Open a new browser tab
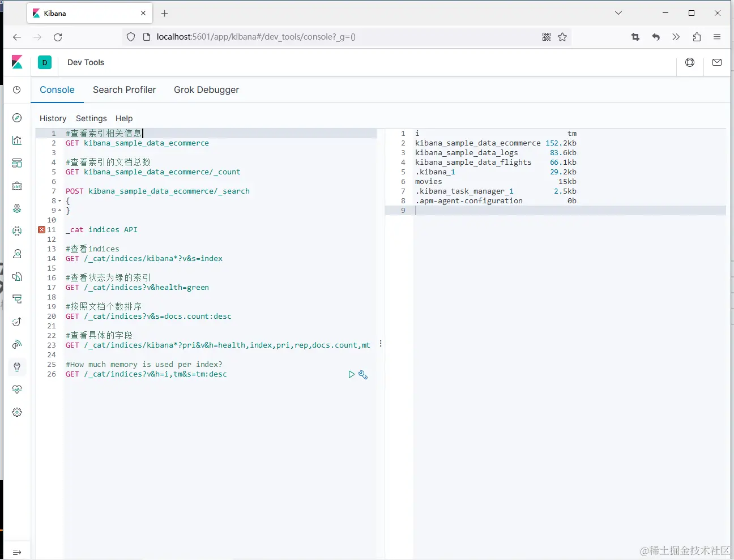734x560 pixels. [165, 13]
